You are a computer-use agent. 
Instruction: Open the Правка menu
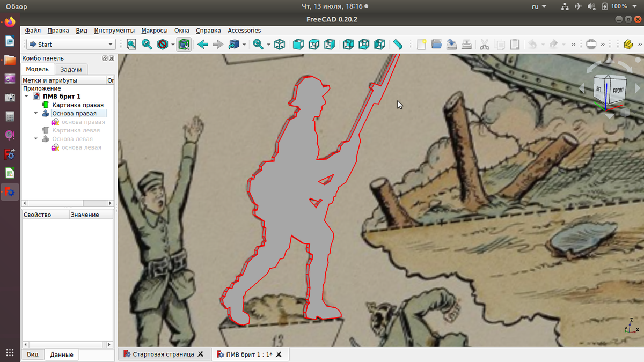(58, 31)
